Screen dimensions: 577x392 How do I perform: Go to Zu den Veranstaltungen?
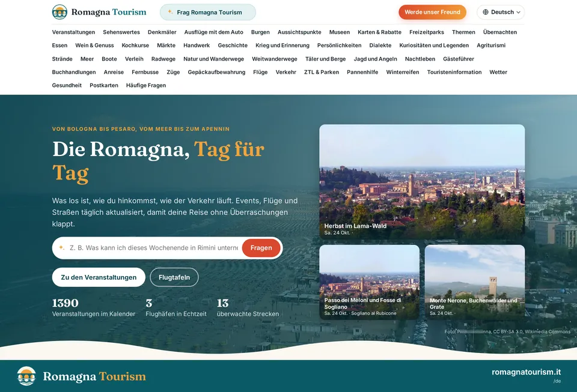coord(99,277)
